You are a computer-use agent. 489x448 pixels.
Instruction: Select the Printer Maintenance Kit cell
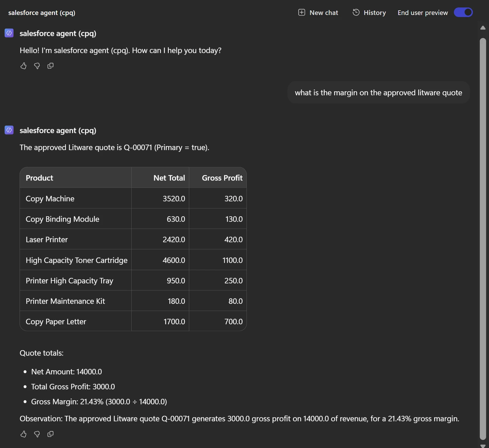(x=76, y=301)
